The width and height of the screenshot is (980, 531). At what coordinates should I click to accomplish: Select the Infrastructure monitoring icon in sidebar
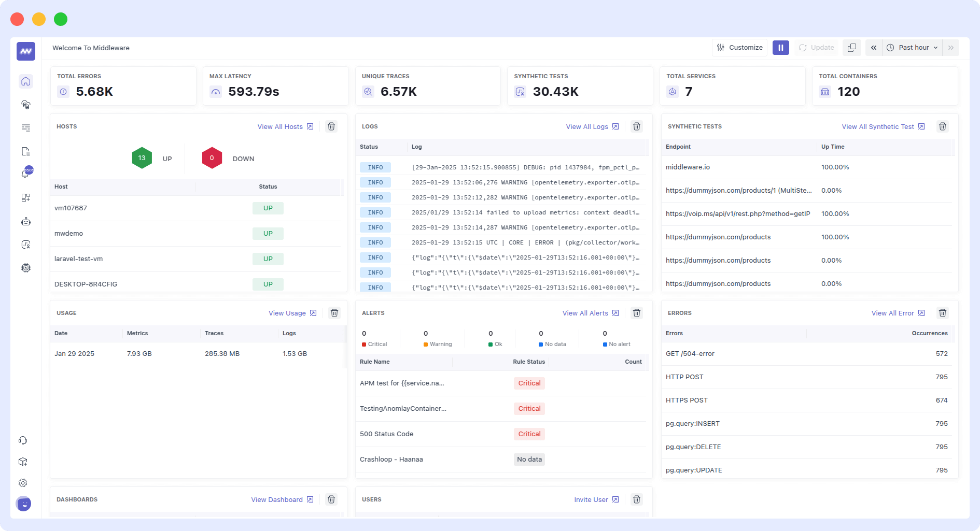25,105
